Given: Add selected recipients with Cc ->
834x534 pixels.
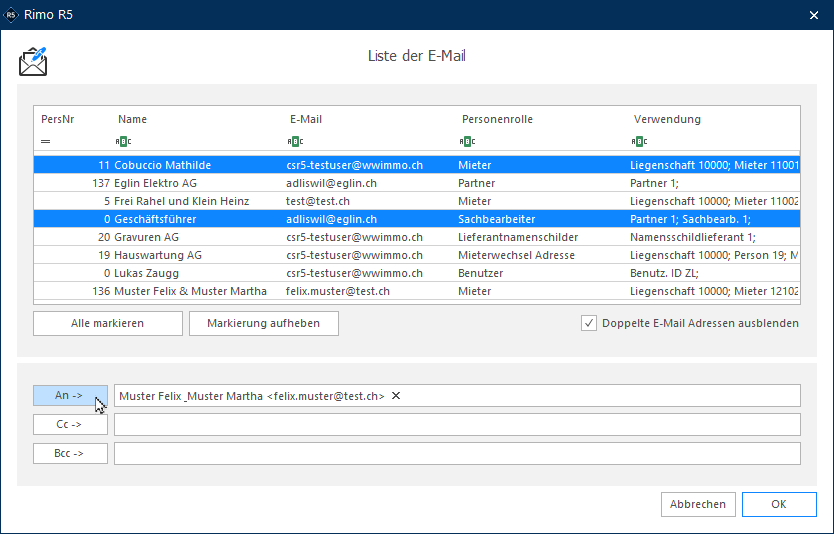Looking at the screenshot, I should click(70, 424).
